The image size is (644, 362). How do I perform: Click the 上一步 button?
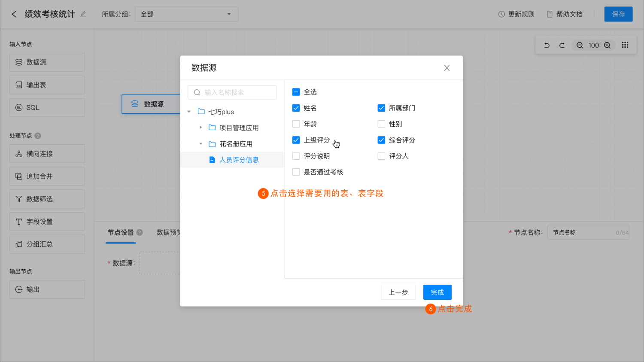398,292
